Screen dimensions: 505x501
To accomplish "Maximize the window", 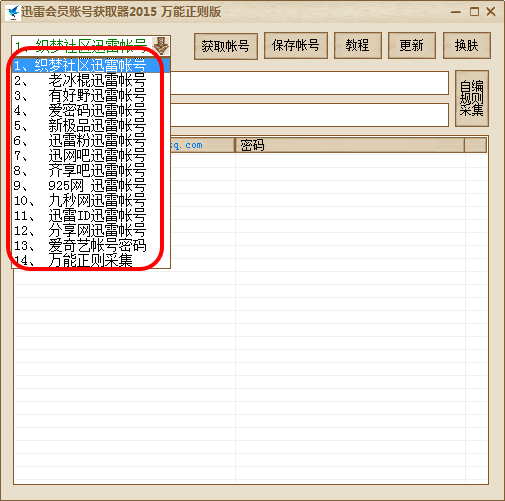I will tap(474, 12).
